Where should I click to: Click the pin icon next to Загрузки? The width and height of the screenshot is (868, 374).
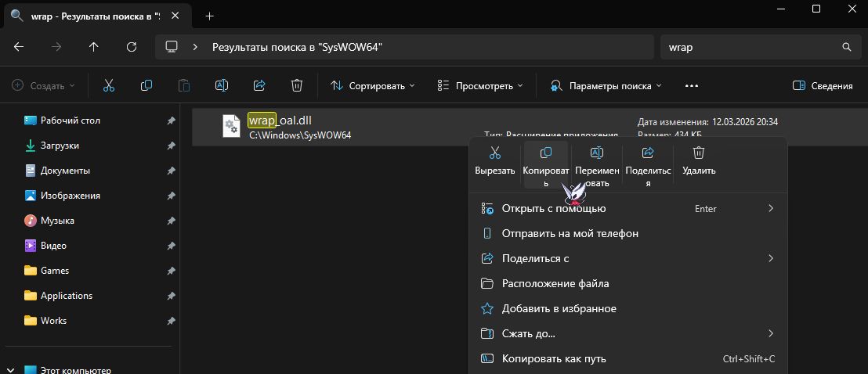(x=171, y=146)
